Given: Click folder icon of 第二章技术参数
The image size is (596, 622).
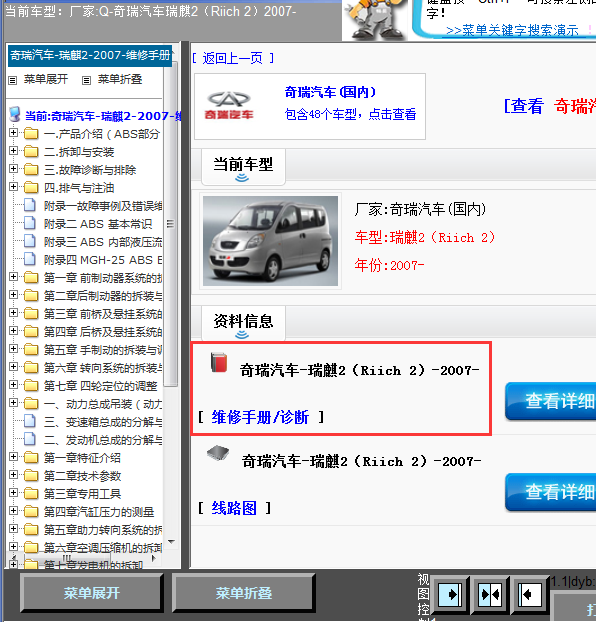Looking at the screenshot, I should click(x=31, y=475).
